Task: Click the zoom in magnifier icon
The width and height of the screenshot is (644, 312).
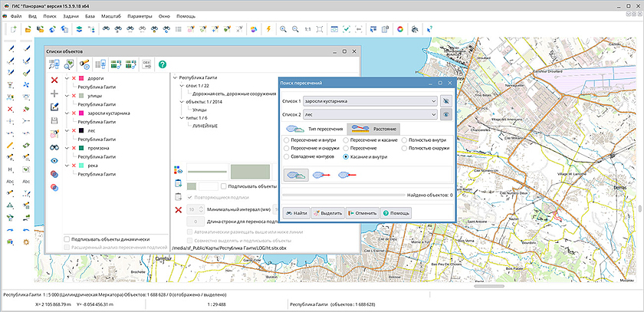Action: [x=284, y=29]
